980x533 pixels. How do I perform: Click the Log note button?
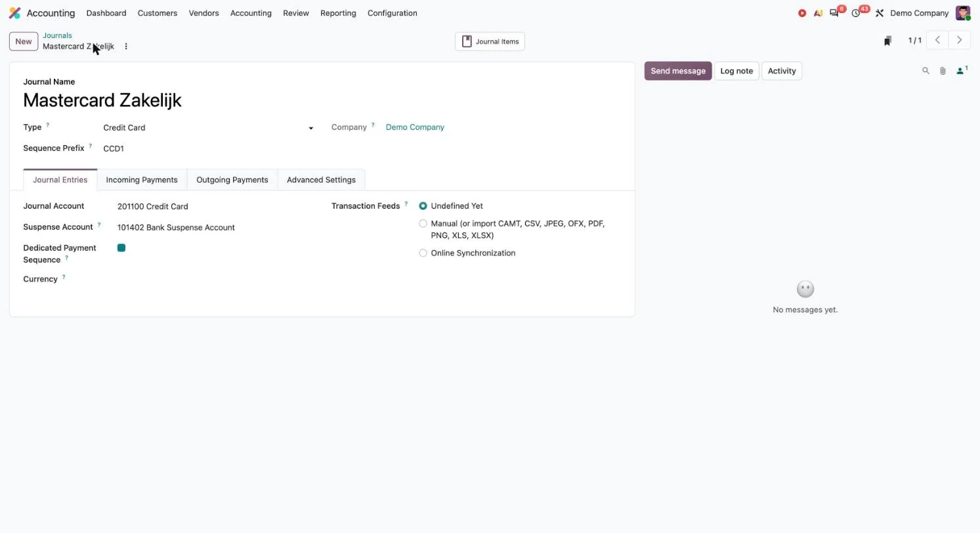[x=736, y=71]
